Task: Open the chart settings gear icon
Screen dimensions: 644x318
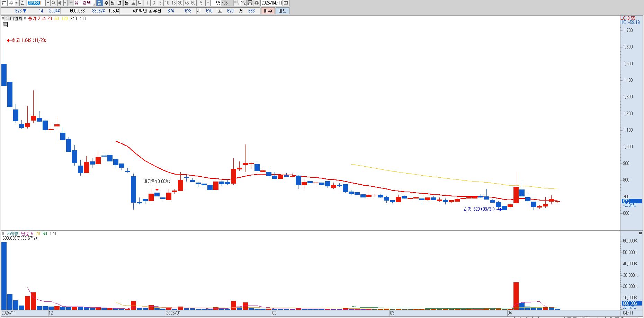Action: (x=257, y=3)
